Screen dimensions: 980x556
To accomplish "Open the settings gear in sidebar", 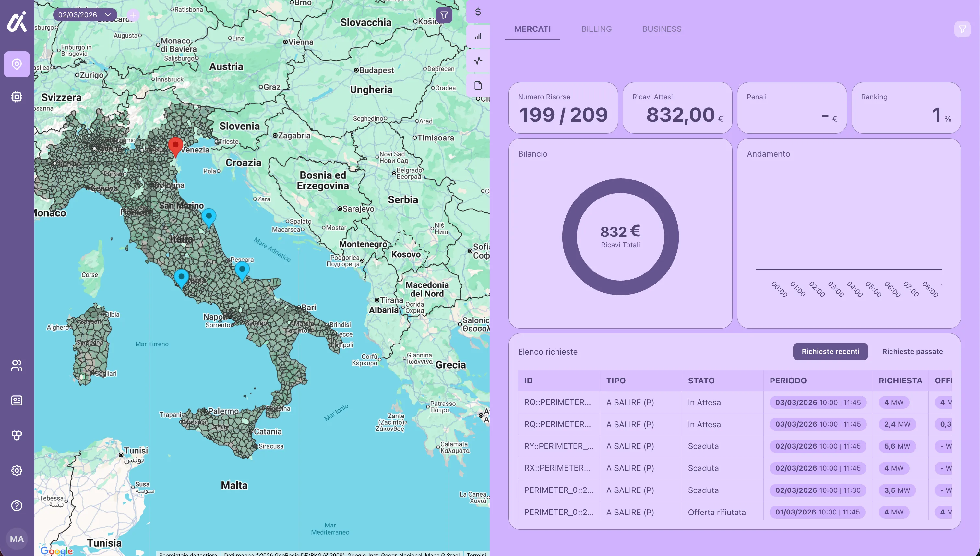I will pos(17,470).
